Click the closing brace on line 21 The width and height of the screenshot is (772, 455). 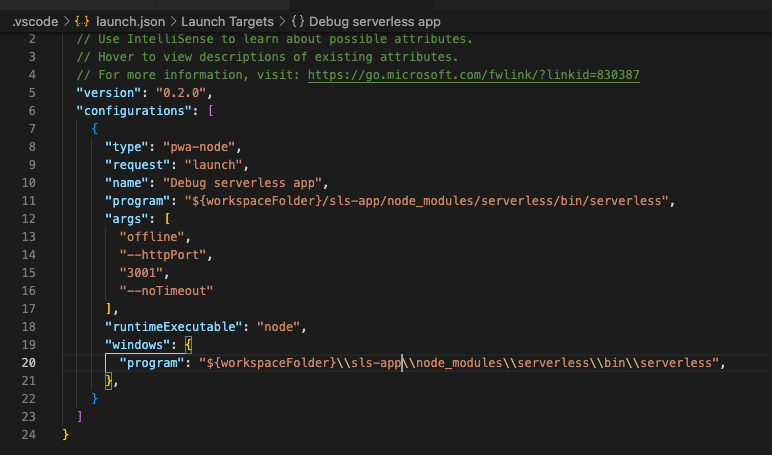point(108,381)
